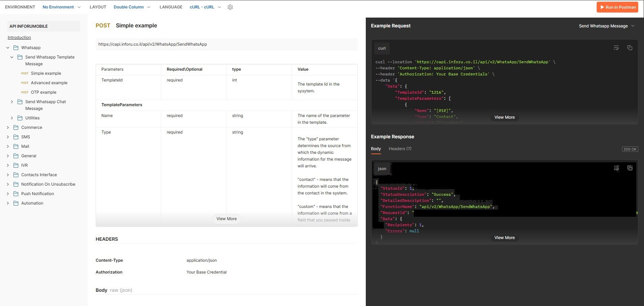Screen dimensions: 644x306
Task: Open the Introduction link in sidebar
Action: click(19, 38)
